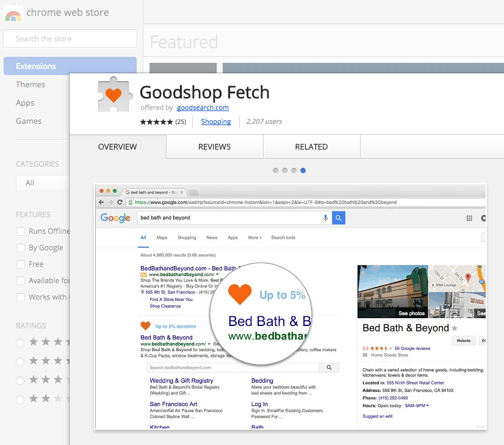Click the 'Featured' heading in the background page
The width and height of the screenshot is (504, 445).
[x=184, y=42]
